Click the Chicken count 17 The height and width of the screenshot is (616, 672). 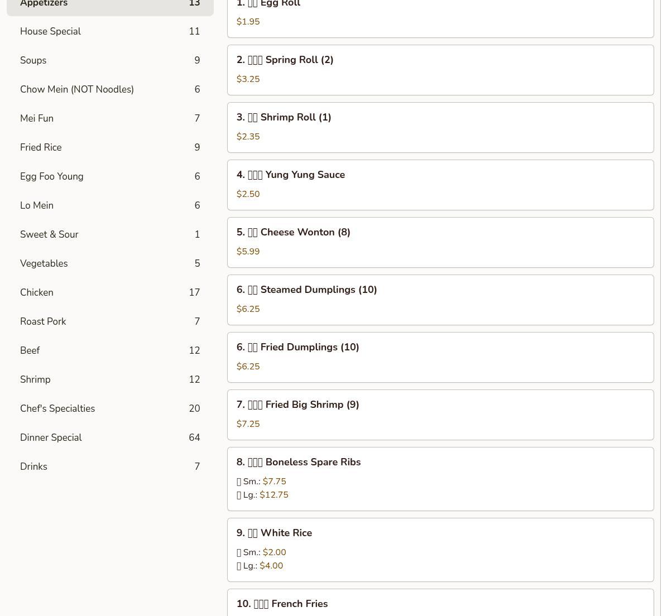coord(194,292)
